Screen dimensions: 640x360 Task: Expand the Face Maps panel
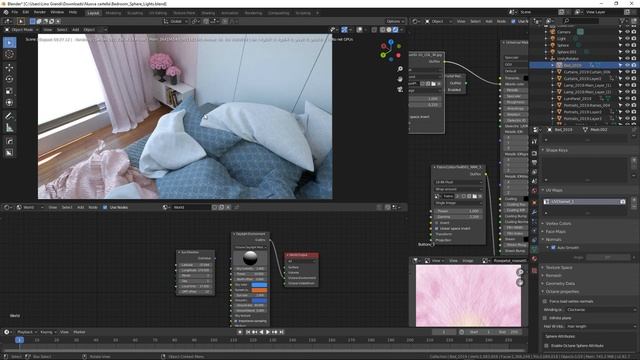(x=556, y=231)
